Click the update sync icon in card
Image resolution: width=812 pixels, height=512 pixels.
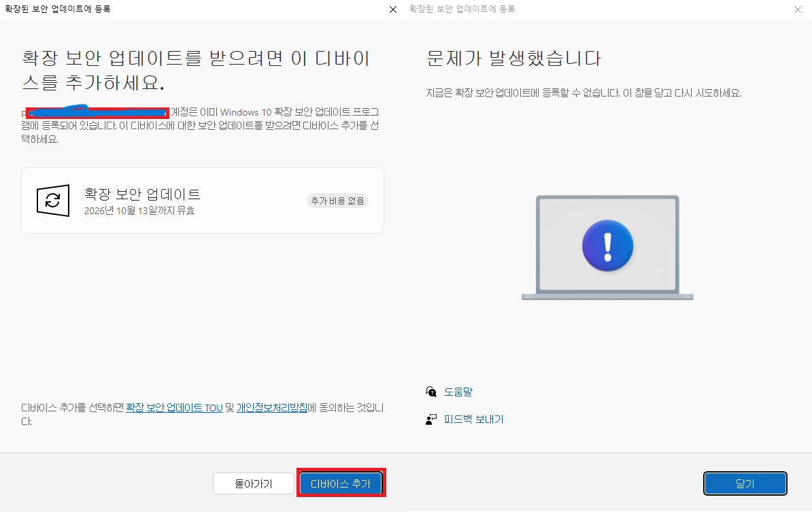(53, 201)
